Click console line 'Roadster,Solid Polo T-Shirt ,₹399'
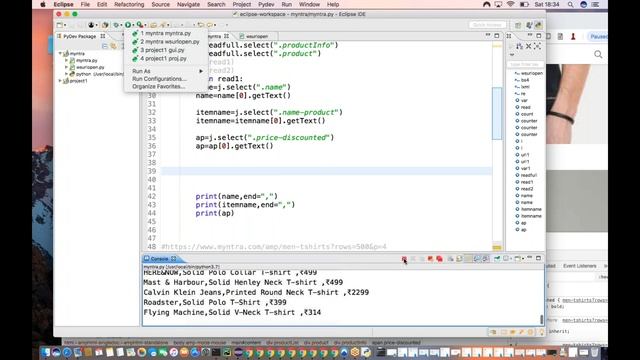Viewport: 640px width, 360px height. (x=215, y=302)
